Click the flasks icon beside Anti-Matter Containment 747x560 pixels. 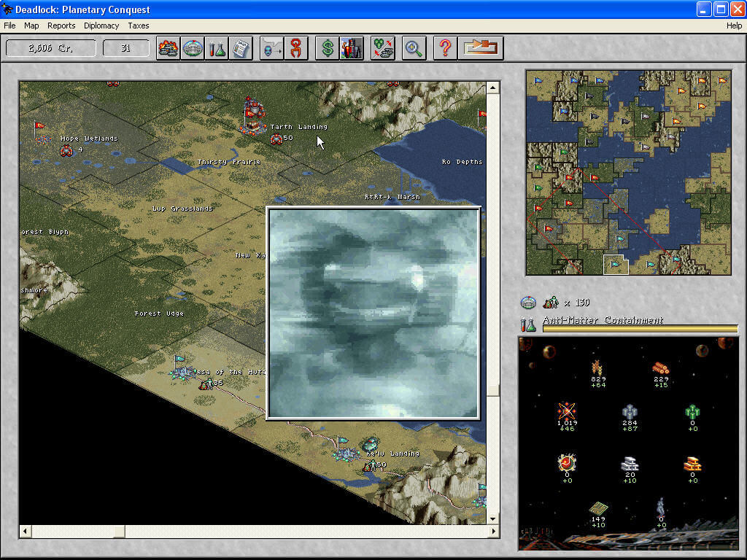click(x=528, y=324)
